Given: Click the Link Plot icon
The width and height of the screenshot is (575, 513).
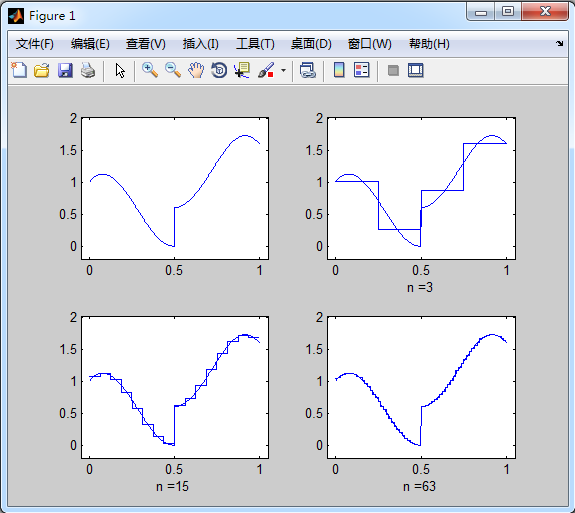Looking at the screenshot, I should (307, 70).
